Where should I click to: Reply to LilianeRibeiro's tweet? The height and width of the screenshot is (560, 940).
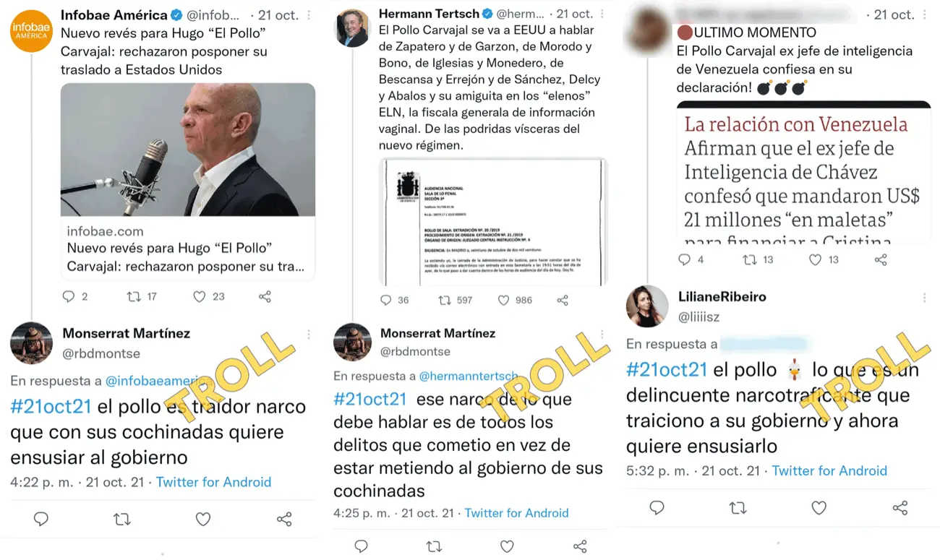pos(657,508)
